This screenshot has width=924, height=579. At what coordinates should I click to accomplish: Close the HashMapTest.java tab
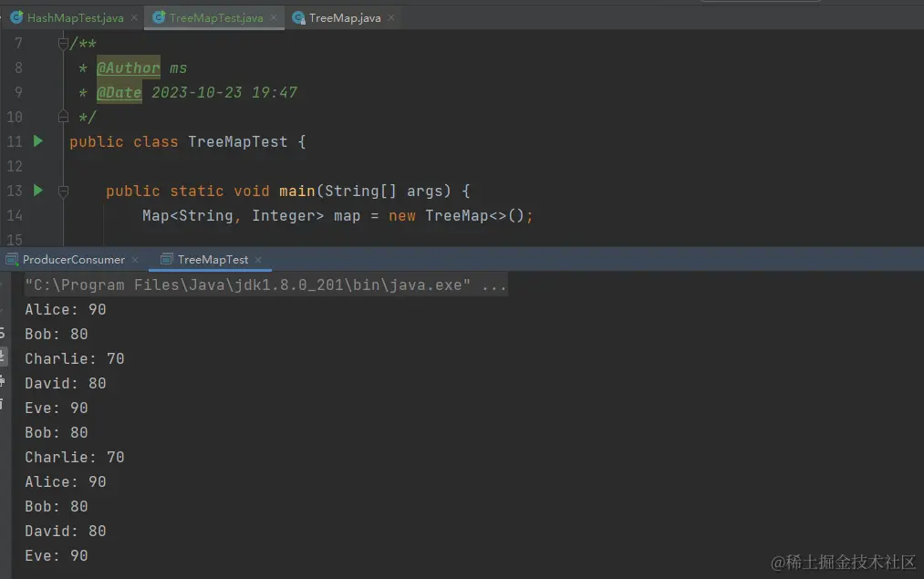134,17
